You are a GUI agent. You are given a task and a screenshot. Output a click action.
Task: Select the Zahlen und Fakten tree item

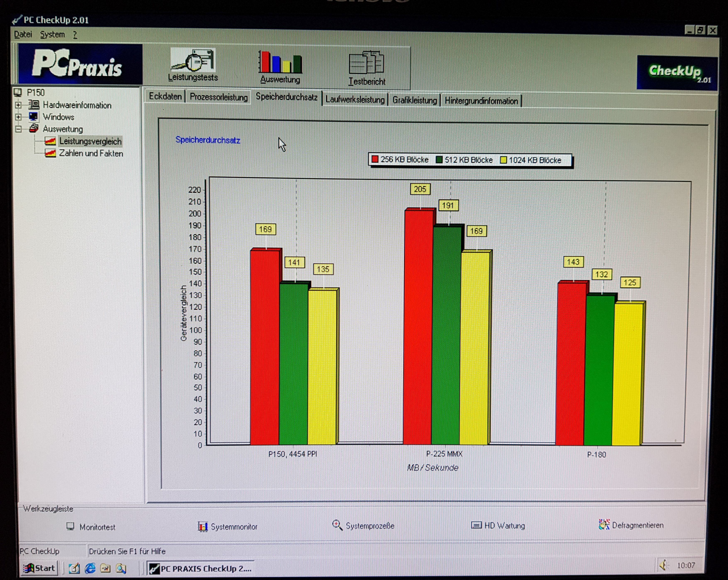coord(91,153)
